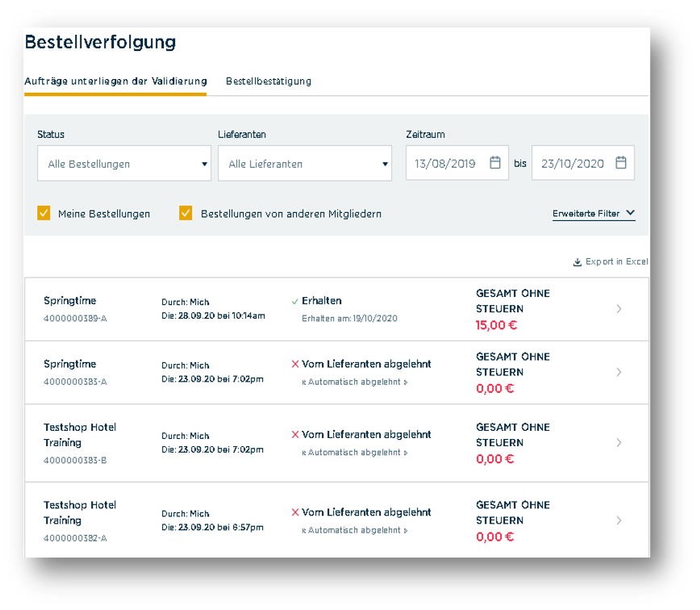Screen dimensions: 700x610
Task: Select order number 4000000383-B
Action: (76, 461)
